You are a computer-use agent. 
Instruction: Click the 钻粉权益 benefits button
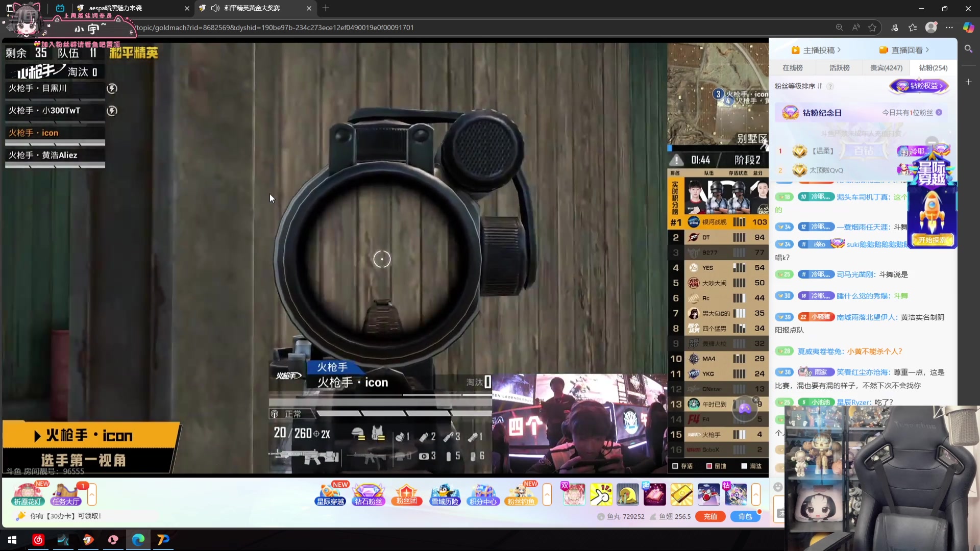(x=919, y=86)
